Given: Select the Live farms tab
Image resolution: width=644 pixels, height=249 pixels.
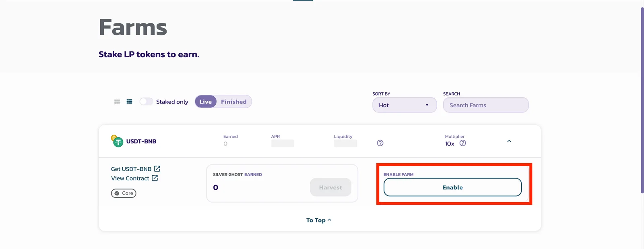Looking at the screenshot, I should [206, 102].
